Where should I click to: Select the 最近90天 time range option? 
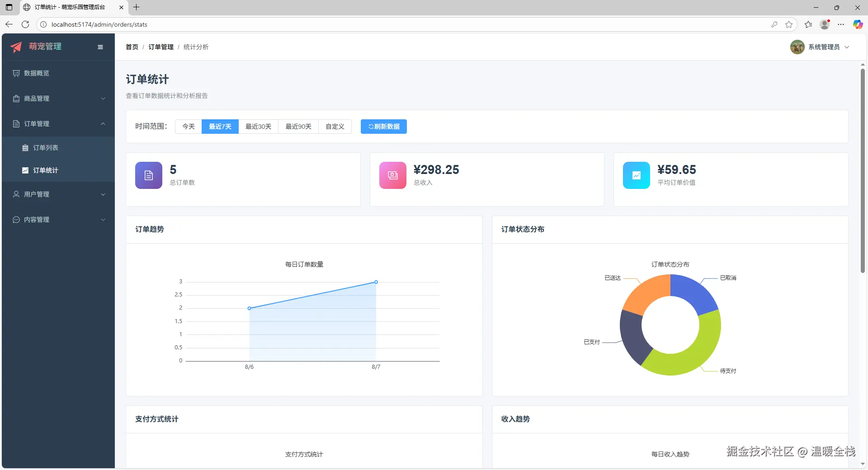(298, 127)
